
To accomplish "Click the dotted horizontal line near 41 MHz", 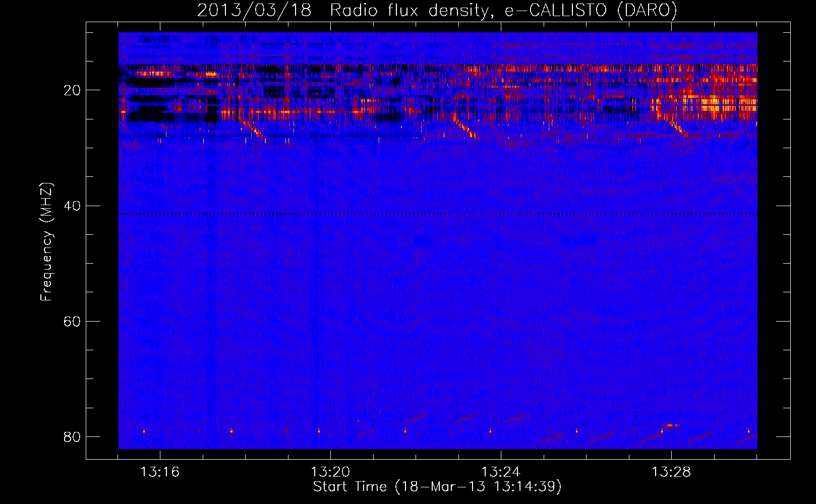I will [438, 214].
